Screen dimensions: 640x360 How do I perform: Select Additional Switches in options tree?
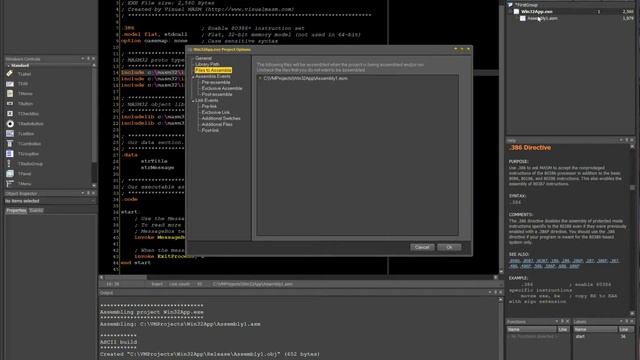[221, 118]
